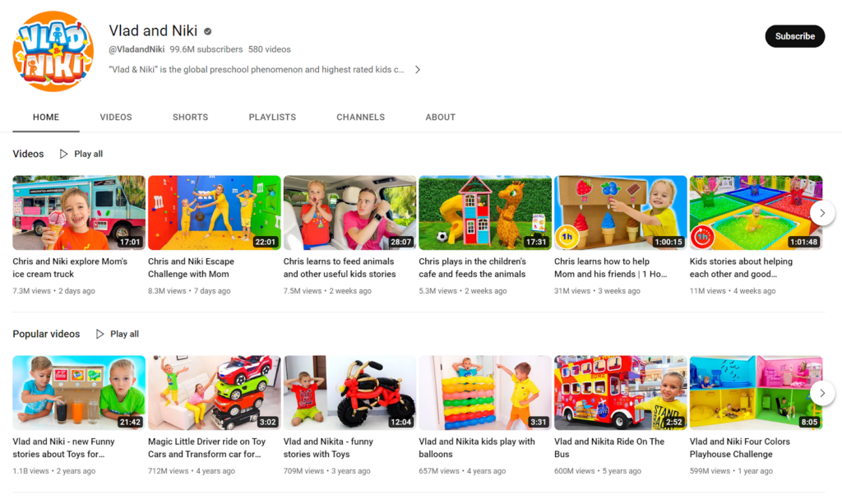The height and width of the screenshot is (504, 842).
Task: Open the 1:01:48 colorful pools thumbnail
Action: (756, 213)
